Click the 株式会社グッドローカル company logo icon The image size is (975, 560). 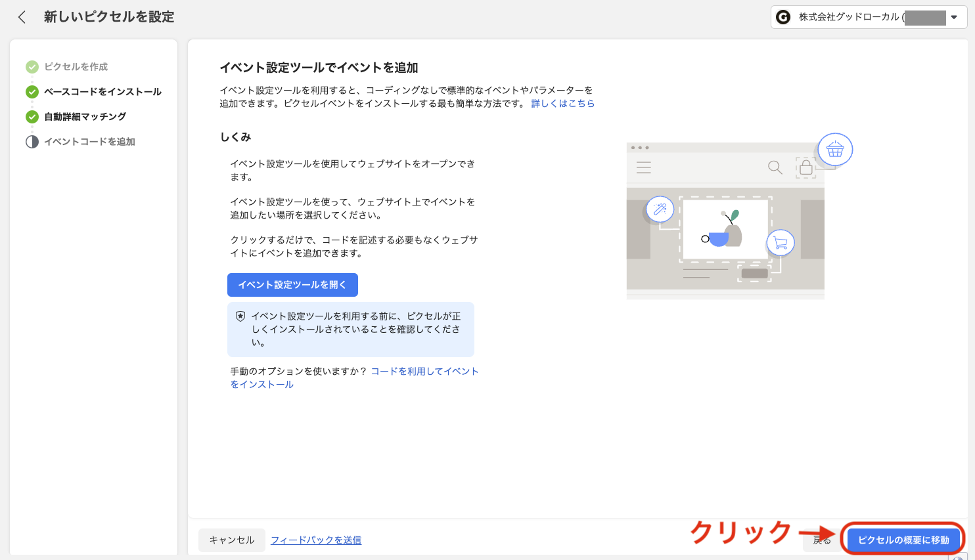coord(782,16)
